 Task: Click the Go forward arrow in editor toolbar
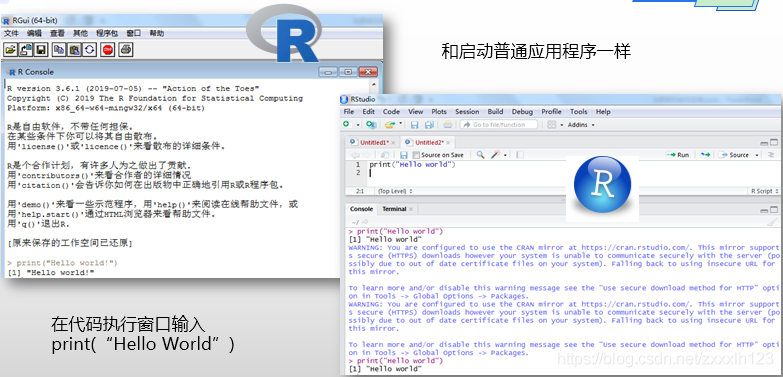pos(367,155)
